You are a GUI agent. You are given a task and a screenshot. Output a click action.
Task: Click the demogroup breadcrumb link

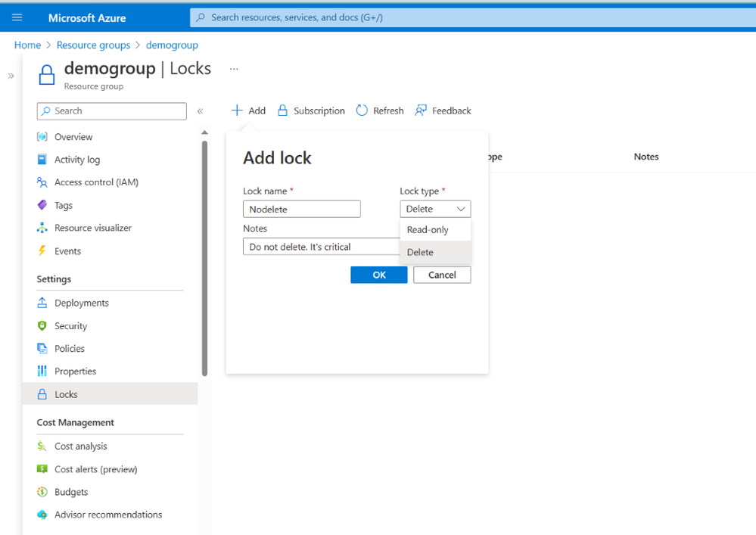click(x=172, y=45)
